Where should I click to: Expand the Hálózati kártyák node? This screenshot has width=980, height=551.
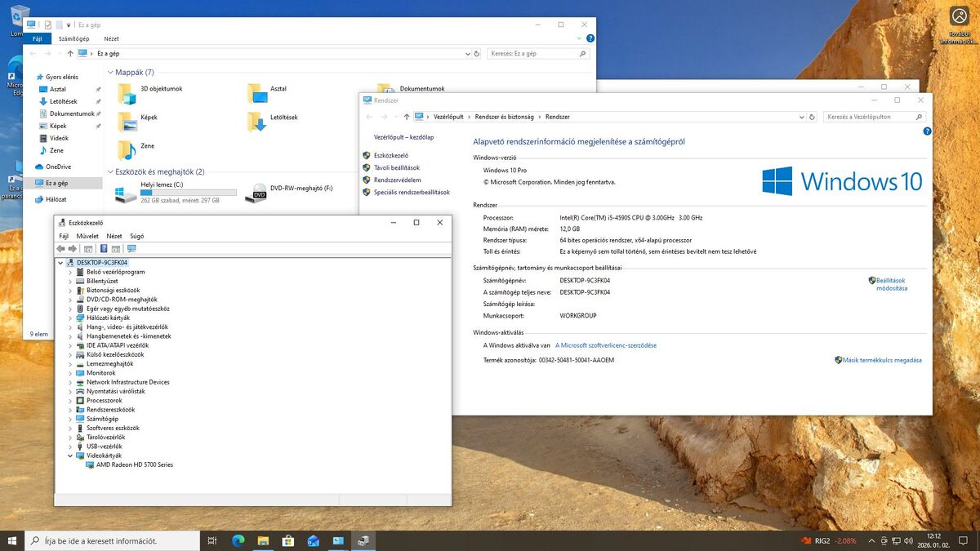pyautogui.click(x=70, y=318)
